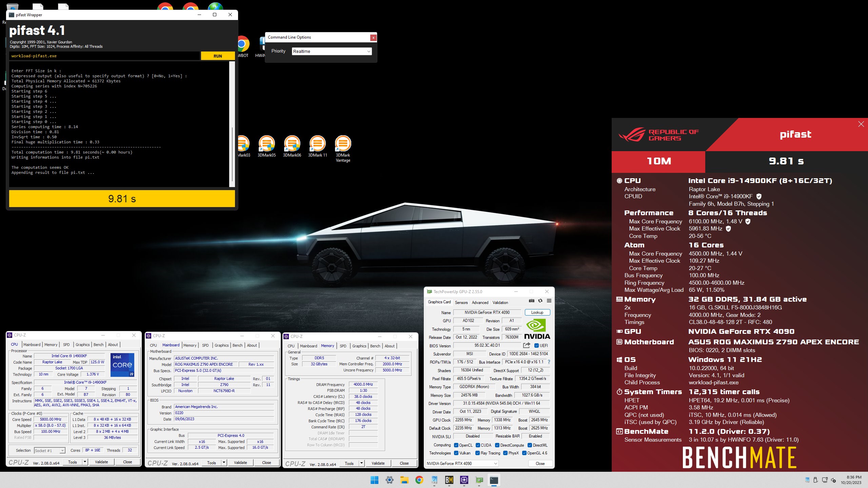Toggle the DirectCompute checkbox
This screenshot has height=488, width=868.
[x=497, y=445]
